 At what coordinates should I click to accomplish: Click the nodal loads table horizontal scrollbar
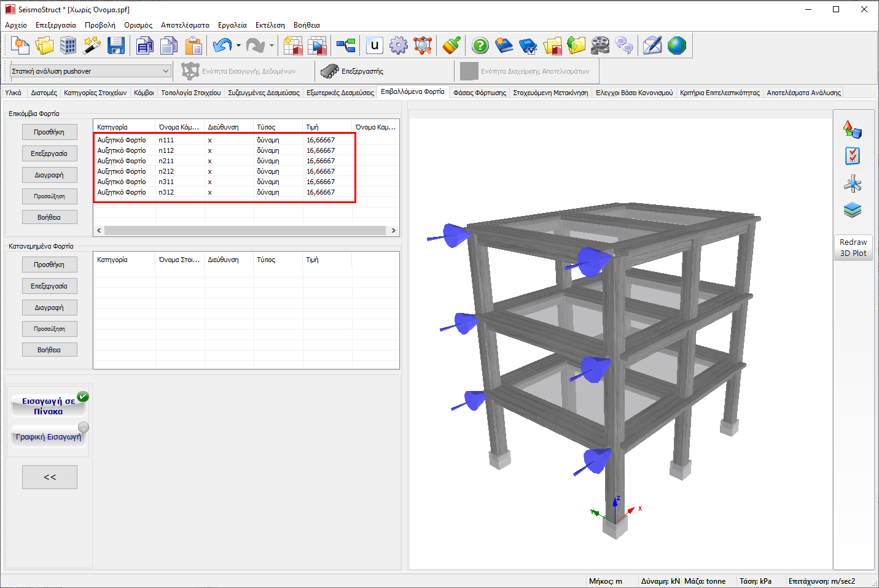point(245,231)
